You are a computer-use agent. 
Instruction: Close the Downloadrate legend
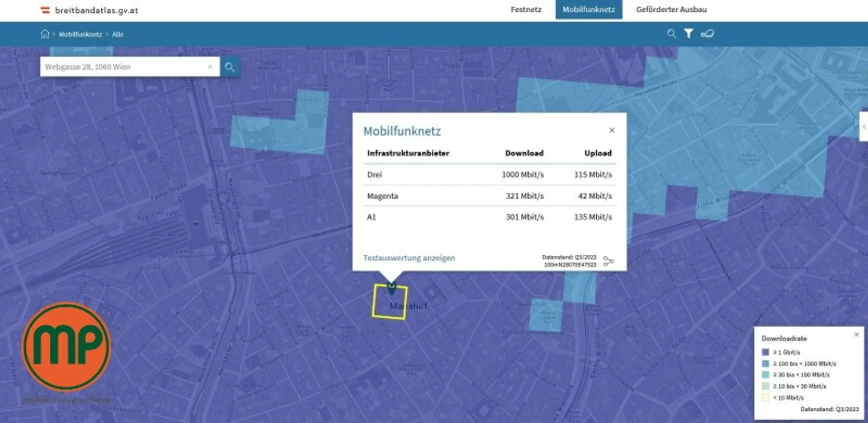(856, 334)
